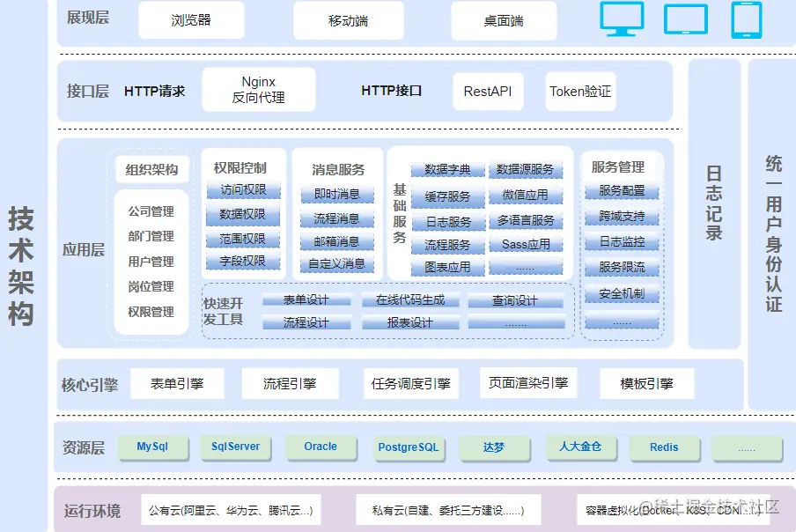Screen dimensions: 796x532
Task: Select the Oracle database box
Action: (x=321, y=447)
